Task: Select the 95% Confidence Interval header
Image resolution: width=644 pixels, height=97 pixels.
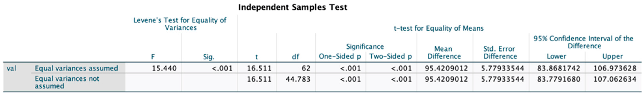Action: click(x=583, y=42)
